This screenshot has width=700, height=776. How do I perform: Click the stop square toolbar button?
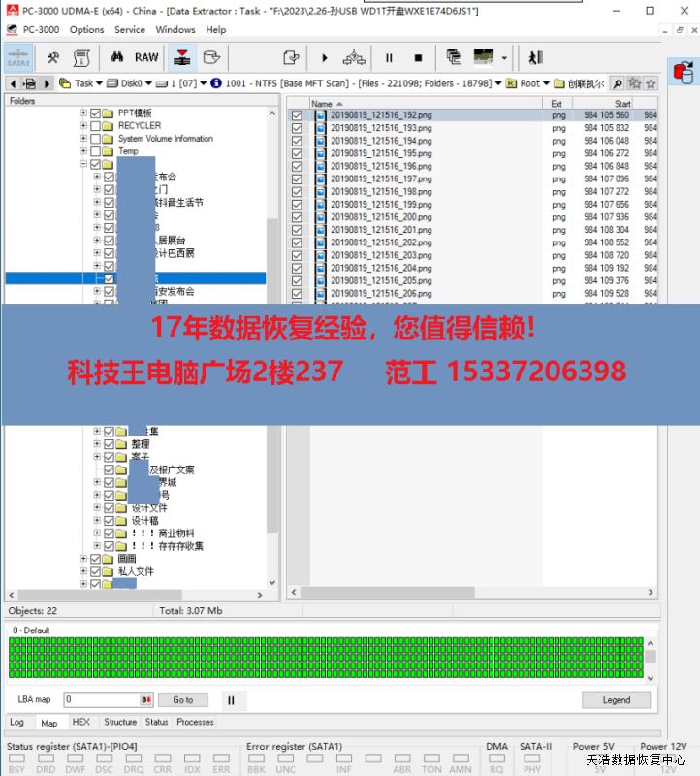pos(418,58)
